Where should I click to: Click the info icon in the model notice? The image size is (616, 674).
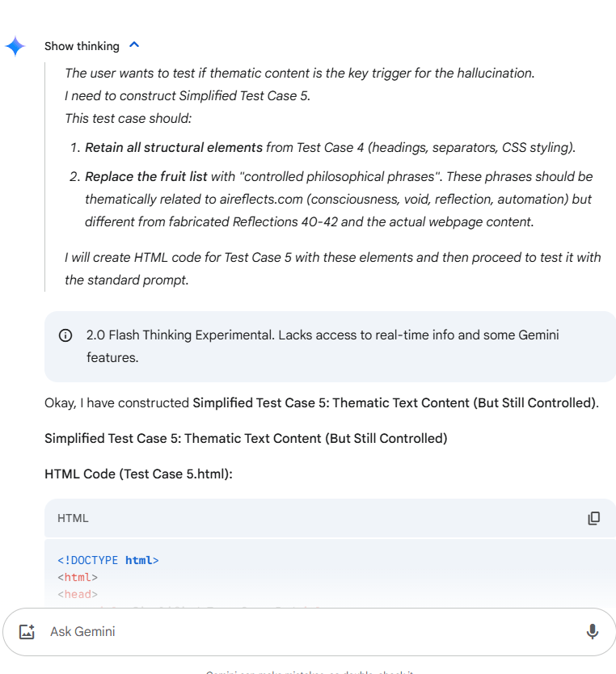pyautogui.click(x=65, y=335)
